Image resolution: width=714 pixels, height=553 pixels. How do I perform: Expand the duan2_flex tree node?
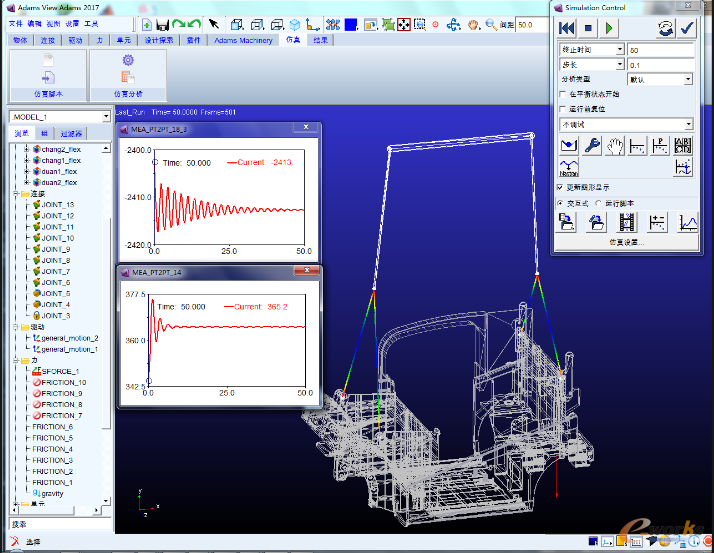tap(26, 182)
